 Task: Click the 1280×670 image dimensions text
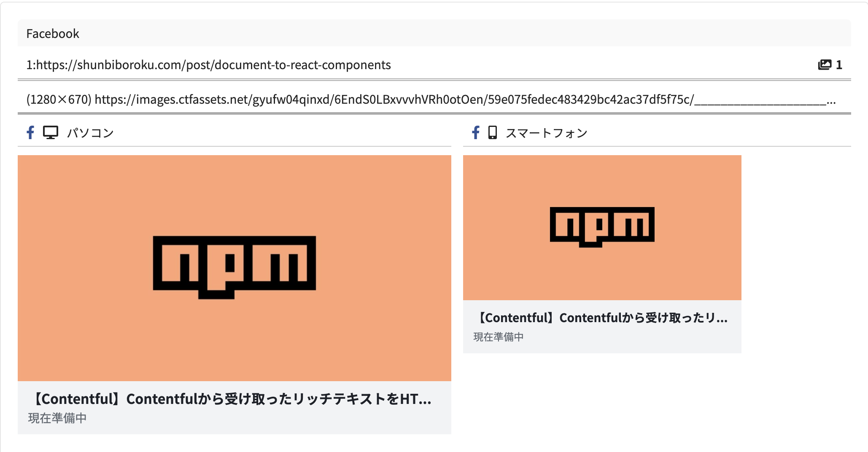59,100
